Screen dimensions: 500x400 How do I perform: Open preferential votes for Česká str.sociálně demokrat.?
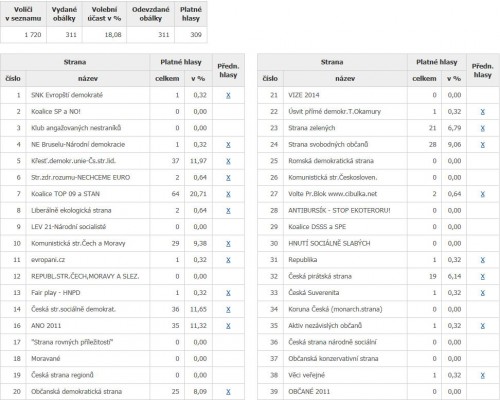228,309
